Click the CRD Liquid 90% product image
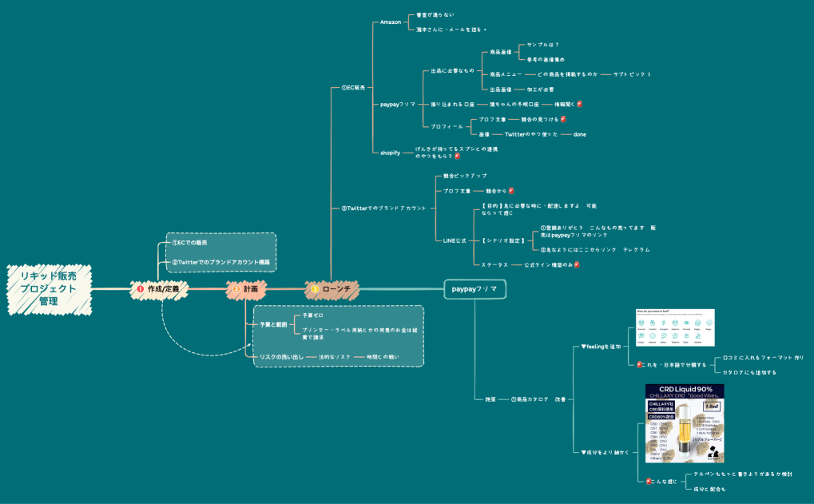Image resolution: width=814 pixels, height=504 pixels. point(685,425)
